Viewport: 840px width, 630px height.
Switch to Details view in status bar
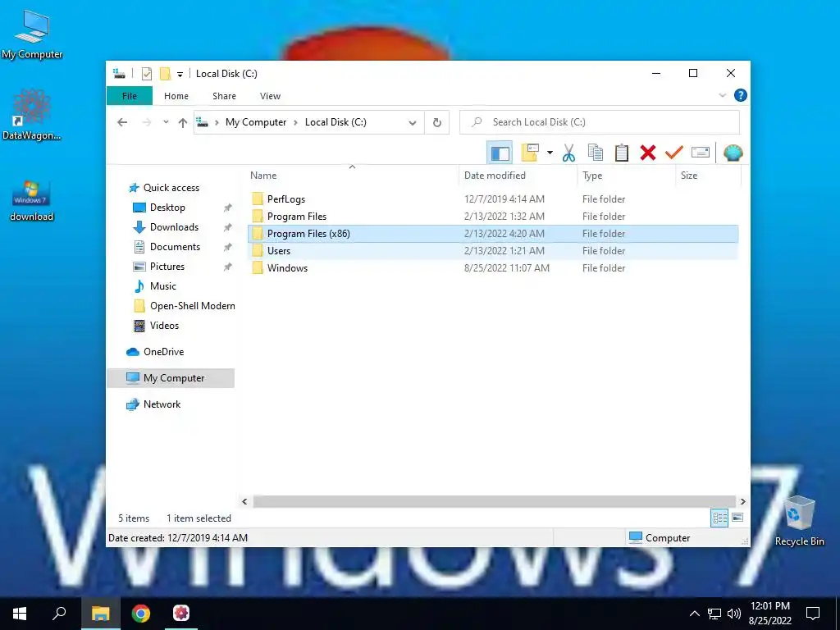[x=719, y=518]
